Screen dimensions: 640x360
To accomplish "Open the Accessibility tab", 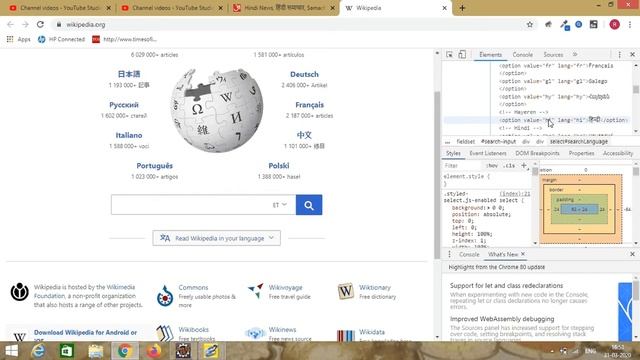I will (x=618, y=153).
